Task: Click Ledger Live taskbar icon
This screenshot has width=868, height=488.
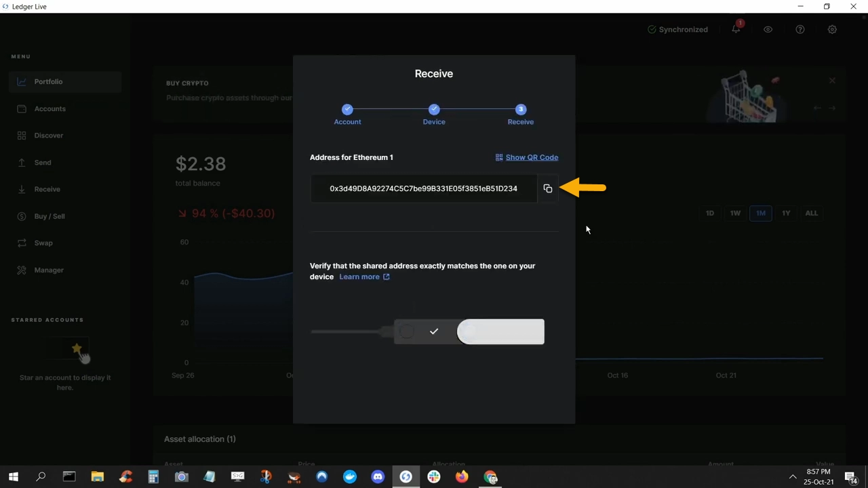Action: click(406, 476)
